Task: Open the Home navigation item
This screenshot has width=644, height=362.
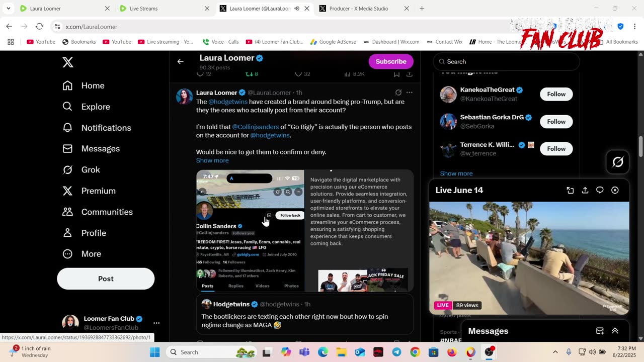Action: (84, 85)
